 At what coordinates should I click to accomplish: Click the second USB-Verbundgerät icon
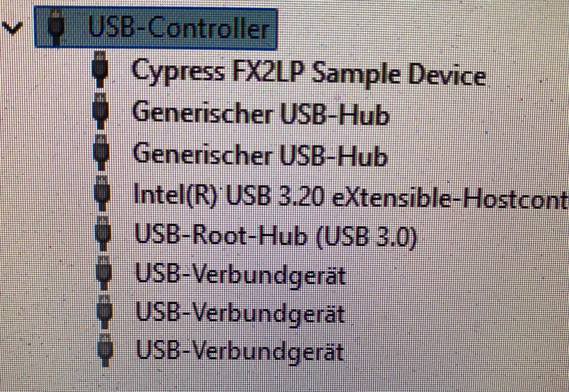click(x=105, y=312)
